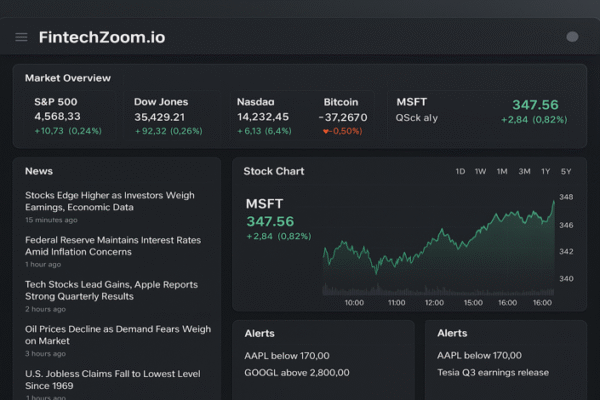Image resolution: width=600 pixels, height=400 pixels.
Task: Open the Nasdaq market card
Action: (x=264, y=116)
